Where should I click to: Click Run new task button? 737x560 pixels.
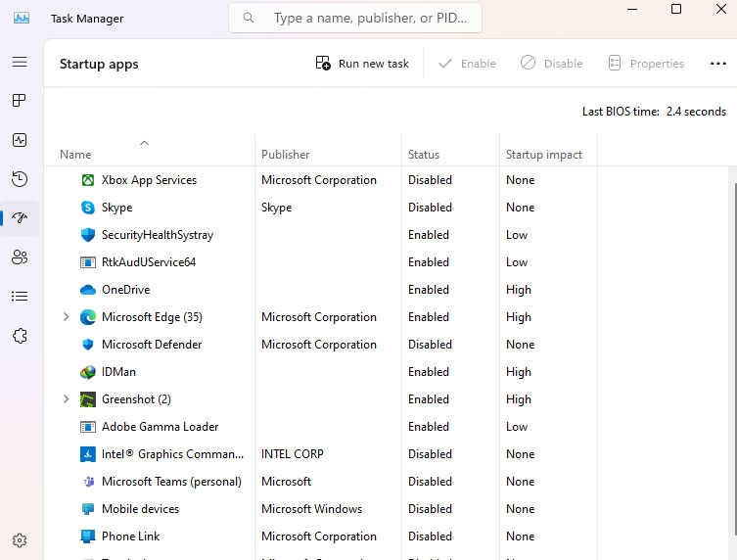coord(362,64)
